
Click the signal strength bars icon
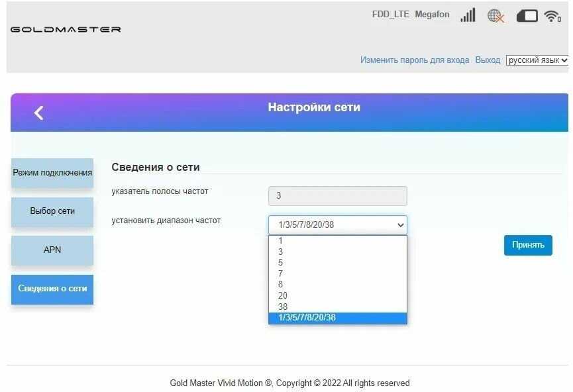468,15
